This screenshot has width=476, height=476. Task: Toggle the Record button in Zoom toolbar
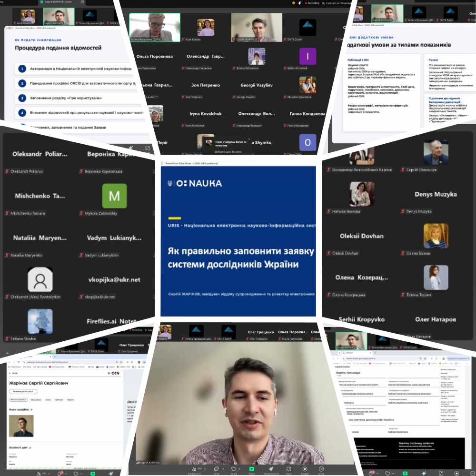[x=305, y=469]
